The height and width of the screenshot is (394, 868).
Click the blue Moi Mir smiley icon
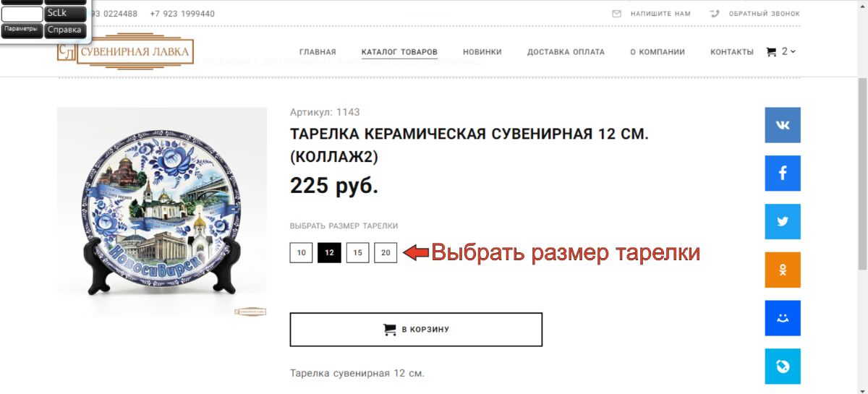pyautogui.click(x=783, y=318)
